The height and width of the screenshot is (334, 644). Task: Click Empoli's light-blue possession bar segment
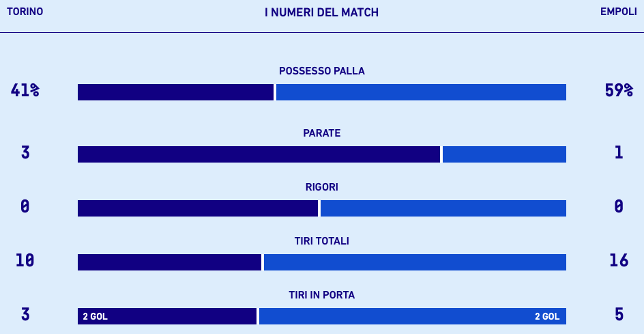421,92
